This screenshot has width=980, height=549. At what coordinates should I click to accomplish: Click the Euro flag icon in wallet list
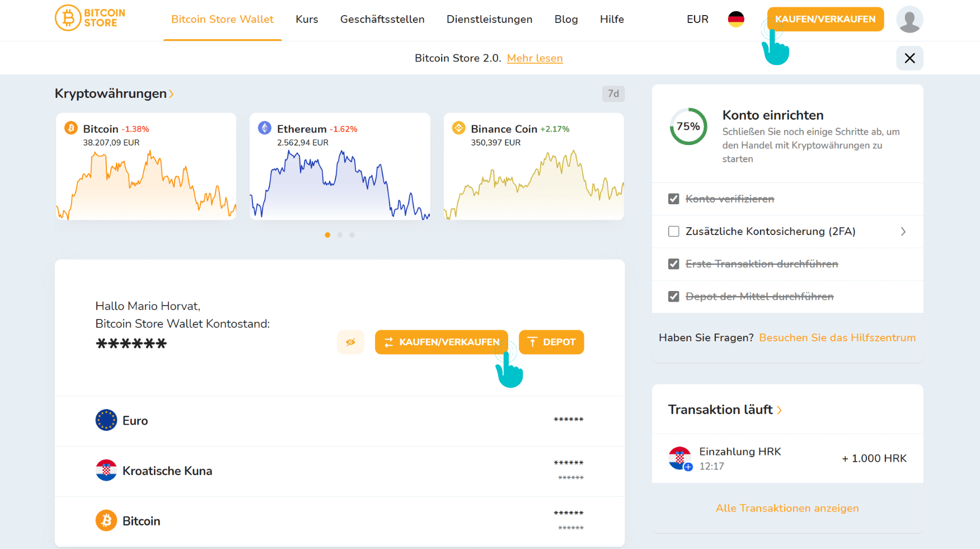pos(106,420)
